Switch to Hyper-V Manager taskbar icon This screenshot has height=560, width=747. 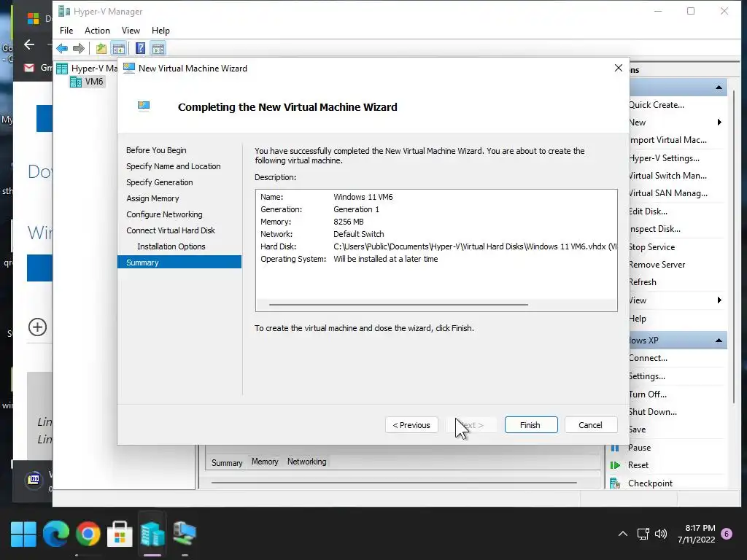pyautogui.click(x=152, y=534)
